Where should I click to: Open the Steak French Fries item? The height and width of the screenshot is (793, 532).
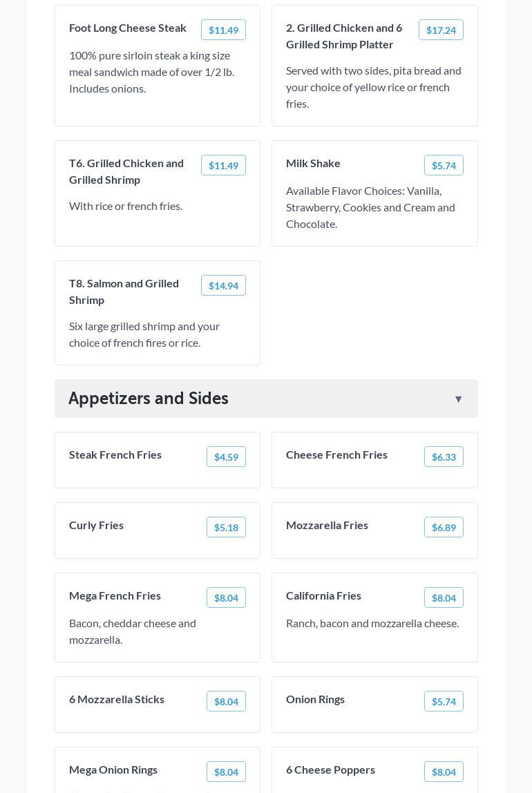pos(115,455)
